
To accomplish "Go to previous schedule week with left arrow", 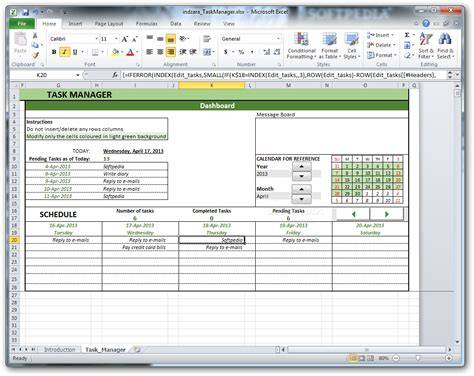I will tap(353, 214).
